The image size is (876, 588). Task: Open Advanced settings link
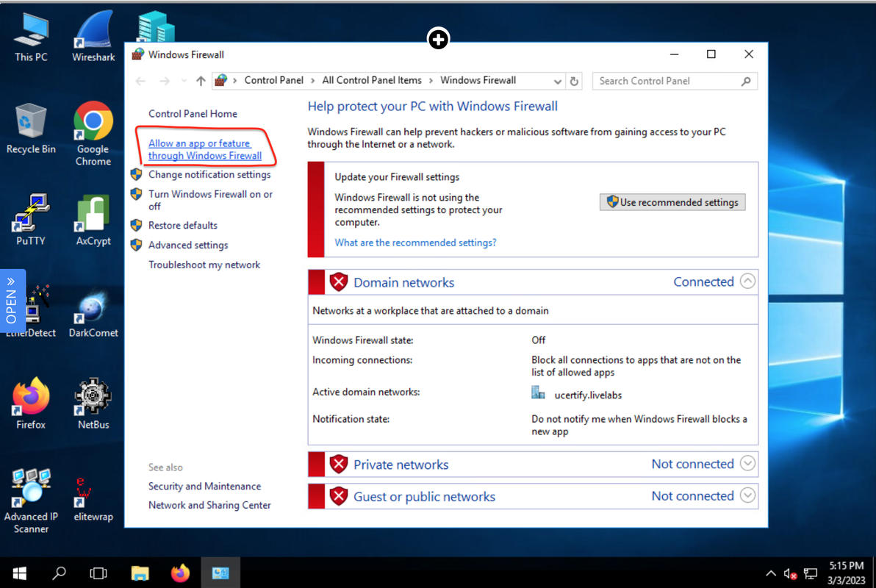[x=188, y=245]
